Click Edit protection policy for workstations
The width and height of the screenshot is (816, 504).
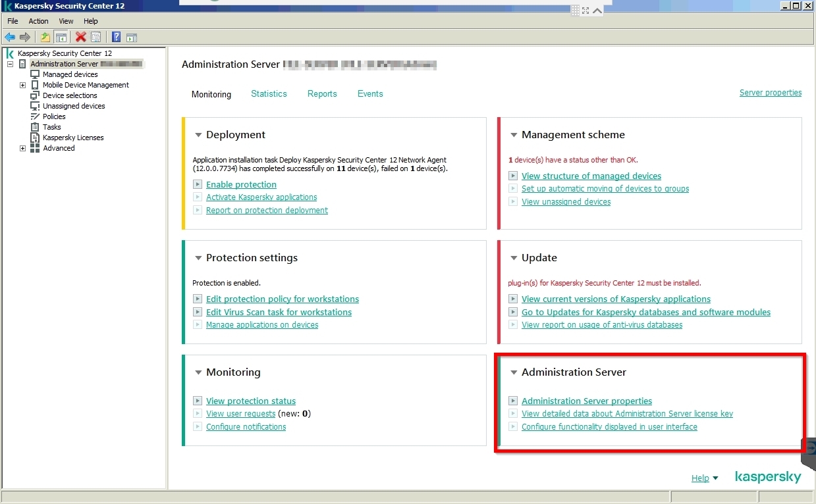(x=283, y=299)
